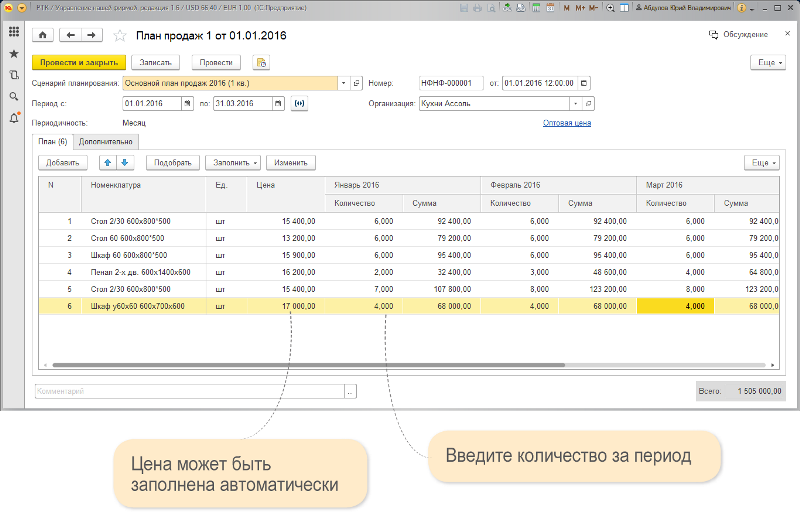Open the calendar icon in the title bar
The width and height of the screenshot is (800, 523).
pos(550,8)
